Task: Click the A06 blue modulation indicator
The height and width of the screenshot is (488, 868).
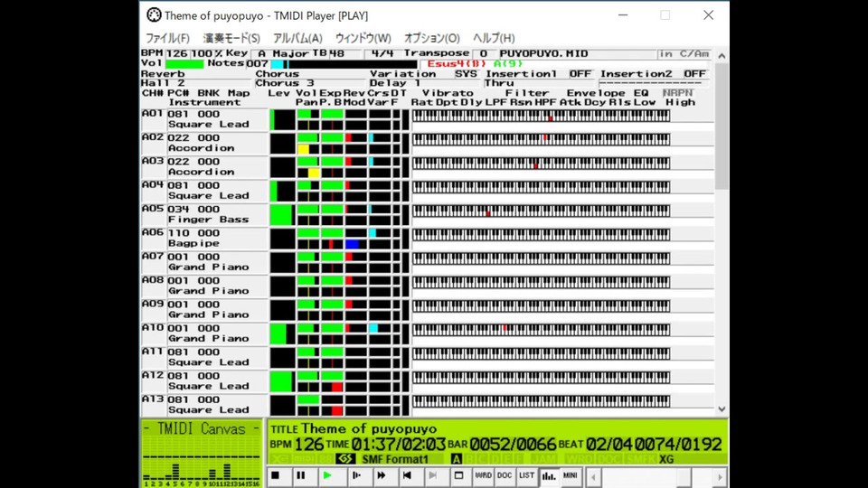Action: pyautogui.click(x=352, y=244)
